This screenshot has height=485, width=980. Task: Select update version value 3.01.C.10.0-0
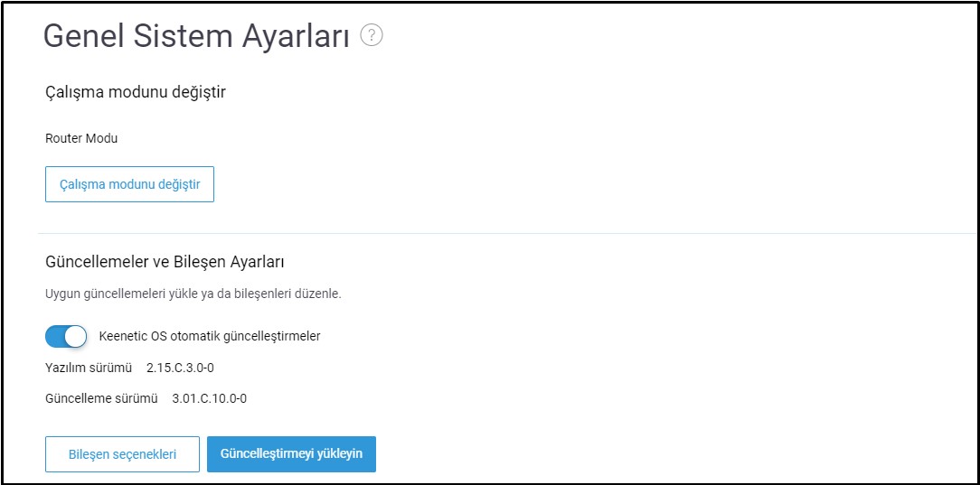click(210, 398)
